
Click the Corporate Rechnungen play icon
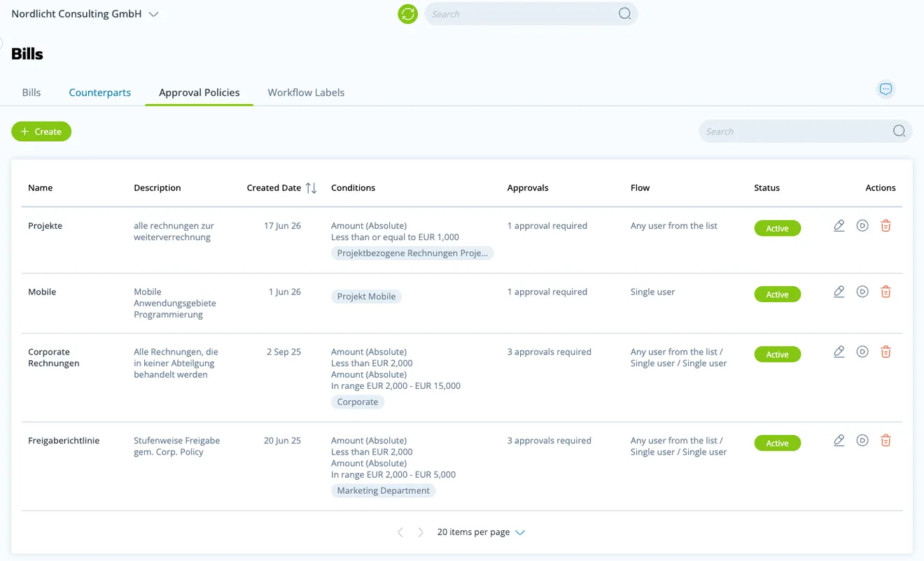click(862, 352)
